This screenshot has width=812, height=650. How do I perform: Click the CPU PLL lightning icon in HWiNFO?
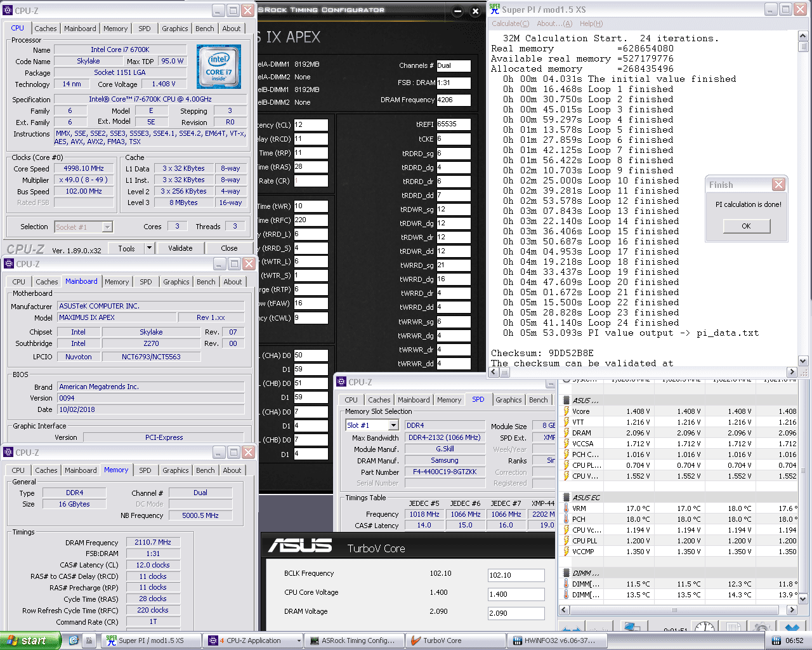[x=566, y=541]
